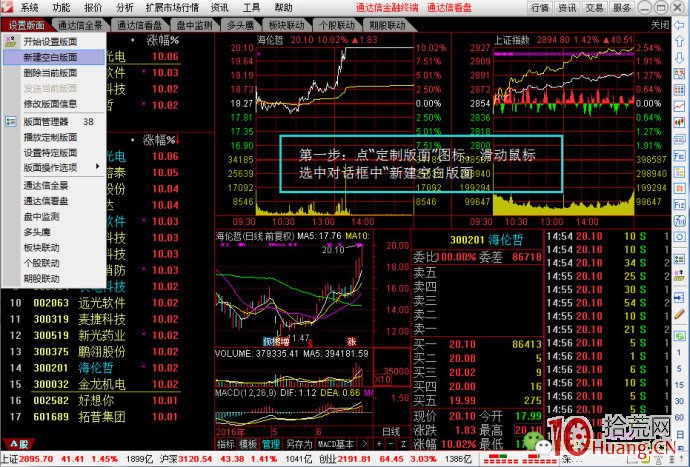Select 新建空白版面 in dropdown menu

54,57
